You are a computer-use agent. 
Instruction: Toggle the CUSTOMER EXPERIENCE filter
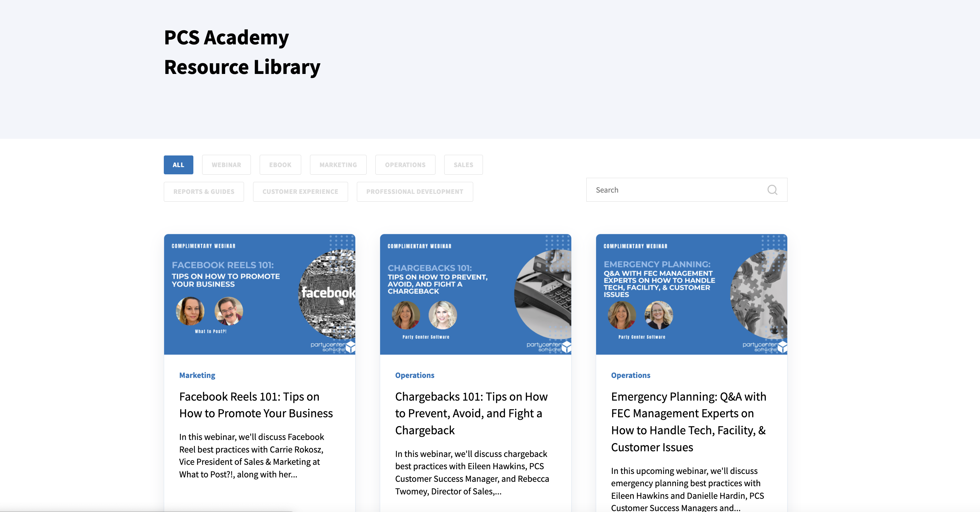point(300,191)
